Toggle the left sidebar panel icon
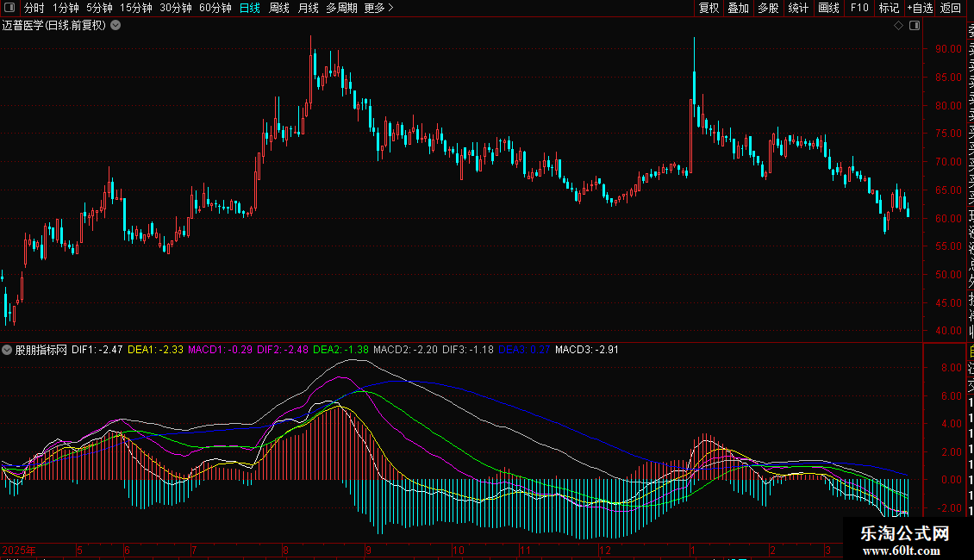 [9, 9]
